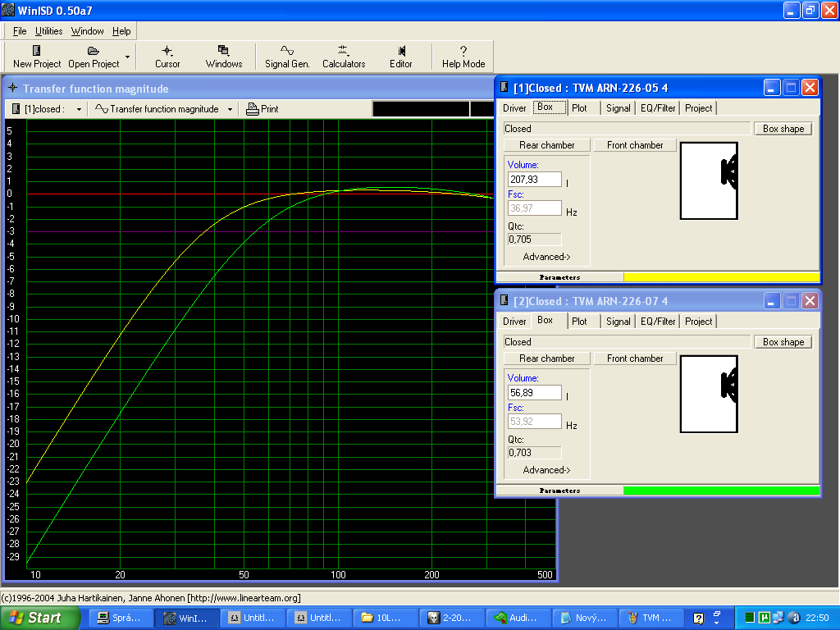This screenshot has width=840, height=630.
Task: Open the Calculators tool
Action: click(x=344, y=57)
